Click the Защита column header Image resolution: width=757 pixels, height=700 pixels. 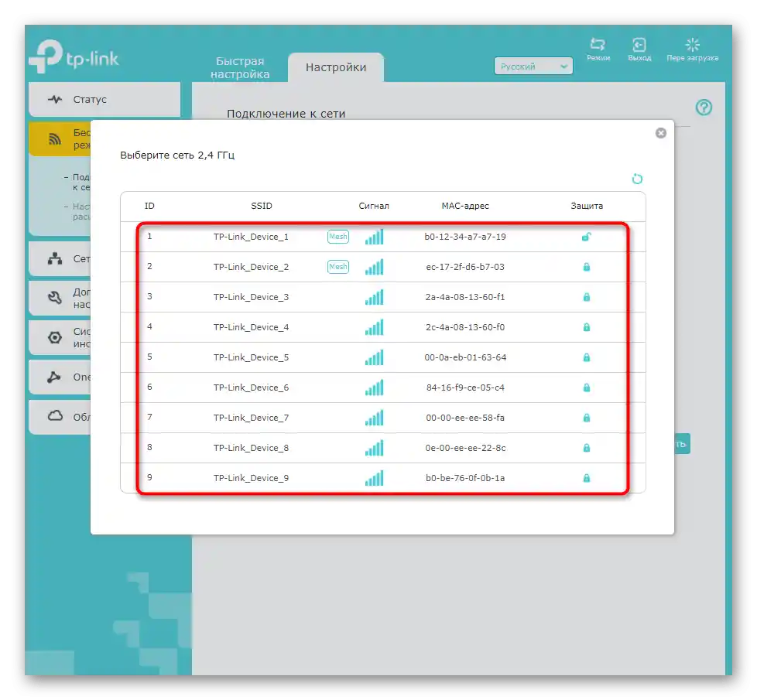587,206
